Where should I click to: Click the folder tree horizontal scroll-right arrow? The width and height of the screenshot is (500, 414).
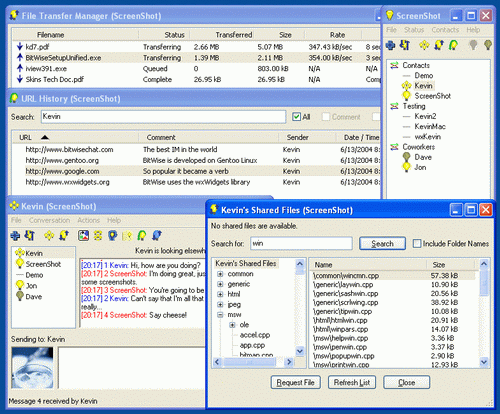tap(289, 362)
